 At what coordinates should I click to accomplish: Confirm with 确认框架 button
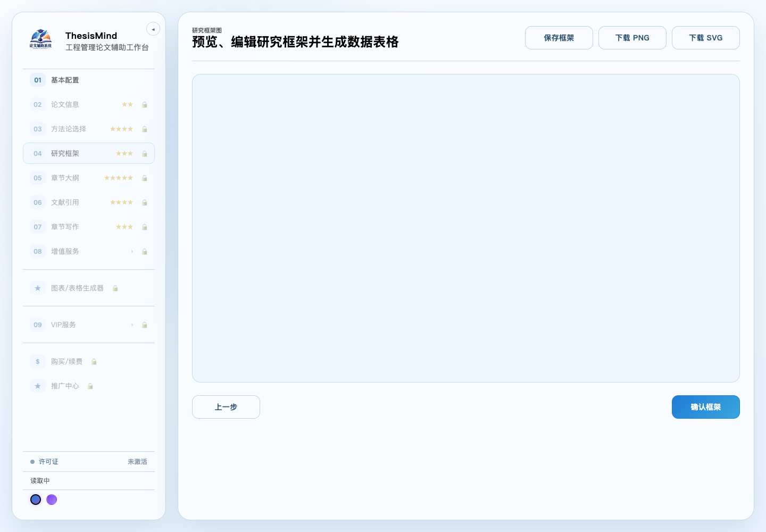(x=706, y=407)
